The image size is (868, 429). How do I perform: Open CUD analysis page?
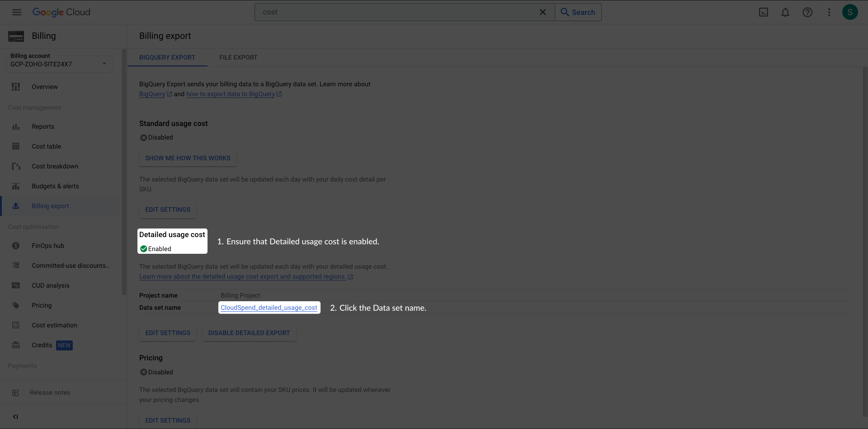coord(51,285)
